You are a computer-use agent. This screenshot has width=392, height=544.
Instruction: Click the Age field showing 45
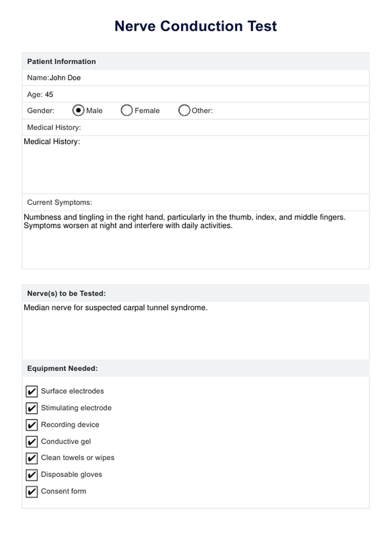coord(49,94)
